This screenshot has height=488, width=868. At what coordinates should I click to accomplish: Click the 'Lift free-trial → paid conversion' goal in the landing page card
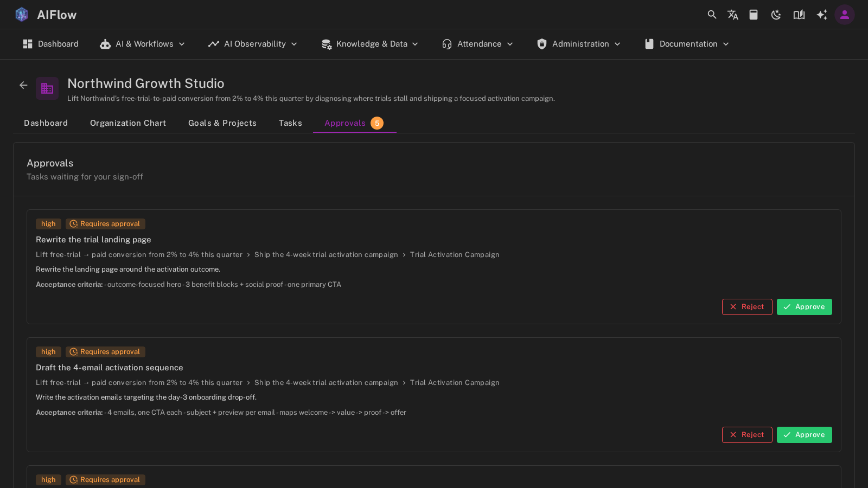(x=139, y=255)
